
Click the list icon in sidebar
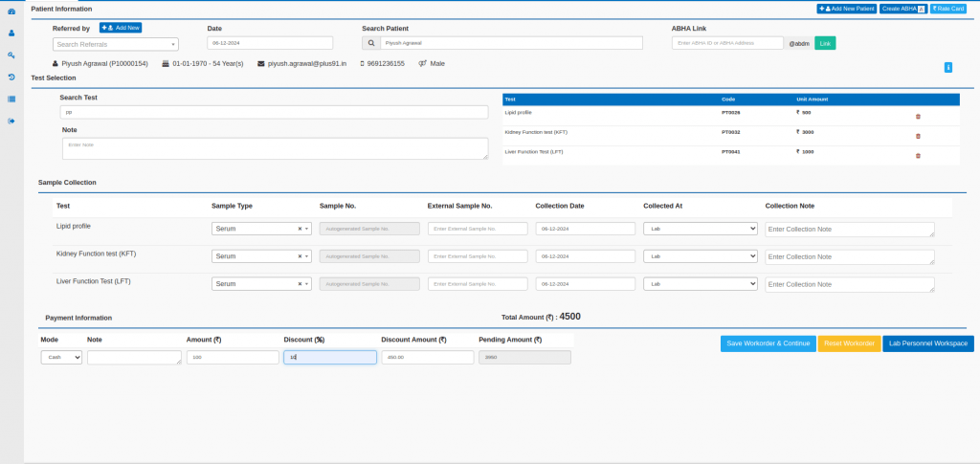[x=11, y=99]
